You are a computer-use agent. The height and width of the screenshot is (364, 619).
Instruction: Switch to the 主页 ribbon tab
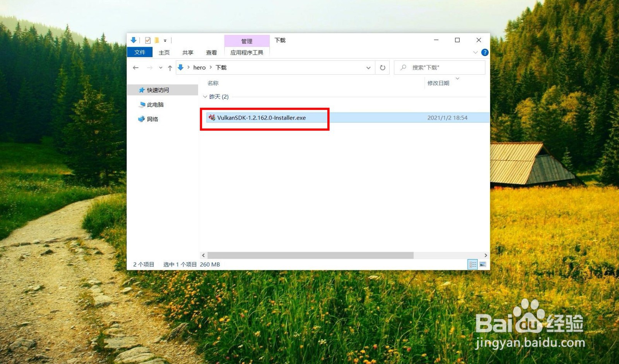tap(164, 52)
